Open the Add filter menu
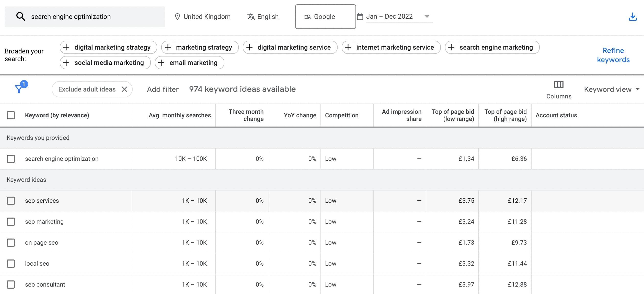This screenshot has height=294, width=644. coord(163,89)
